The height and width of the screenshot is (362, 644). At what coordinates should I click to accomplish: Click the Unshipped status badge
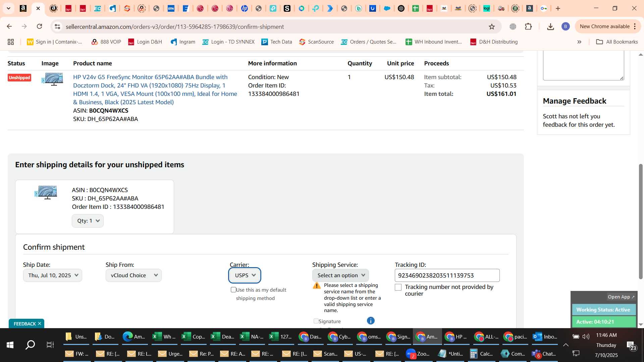[19, 77]
